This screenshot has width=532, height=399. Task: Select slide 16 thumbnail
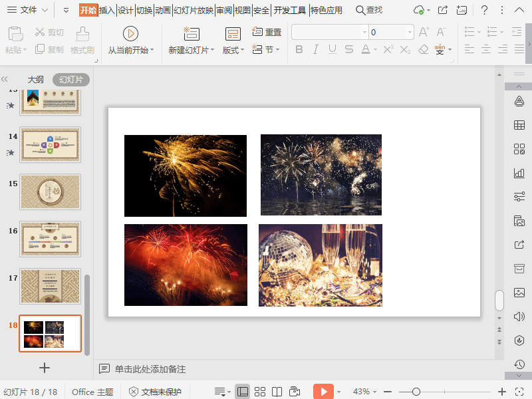click(x=50, y=239)
